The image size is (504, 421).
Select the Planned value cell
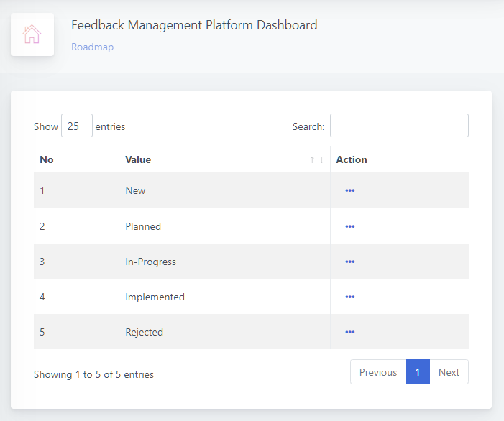(143, 226)
